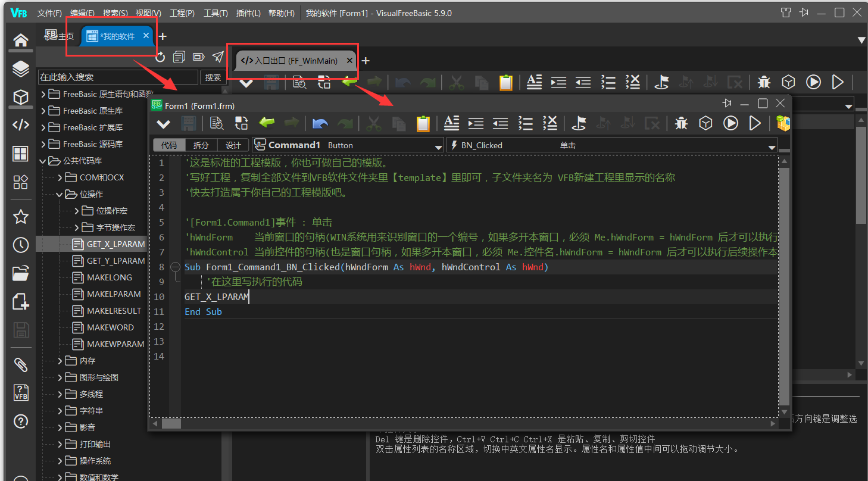Click the Home icon in the left sidebar
The image size is (868, 481).
21,40
